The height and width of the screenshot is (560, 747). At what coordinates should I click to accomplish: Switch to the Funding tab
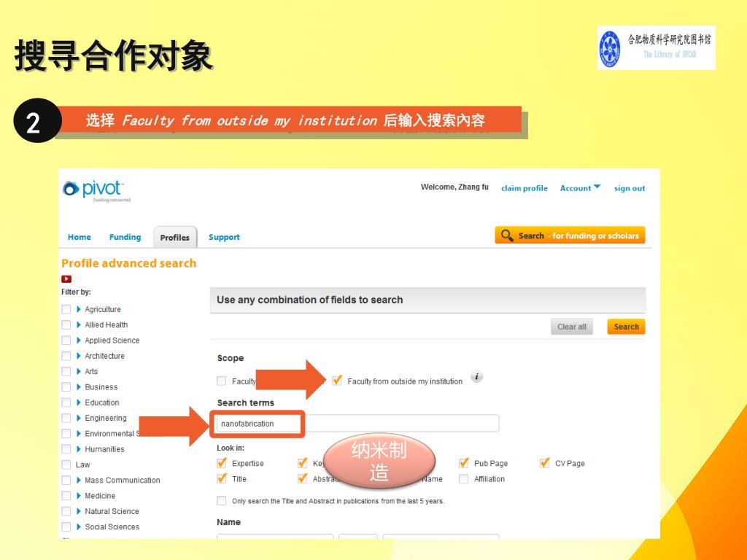[x=125, y=237]
